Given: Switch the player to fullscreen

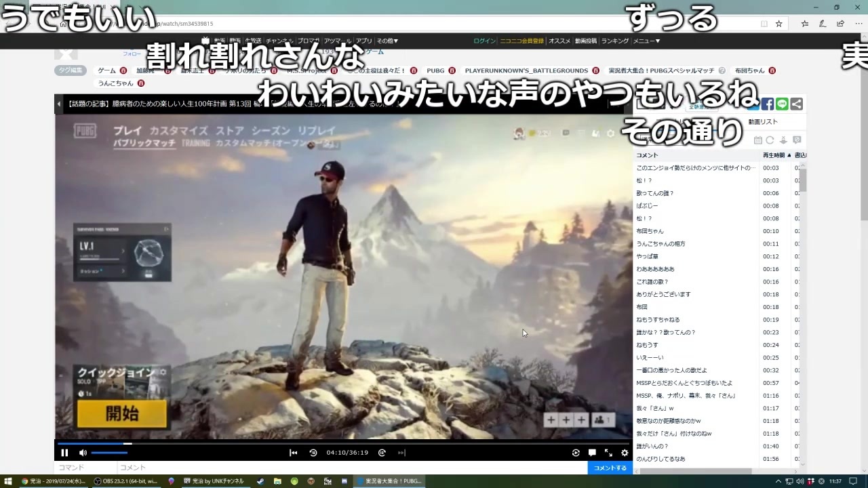Looking at the screenshot, I should [x=608, y=453].
